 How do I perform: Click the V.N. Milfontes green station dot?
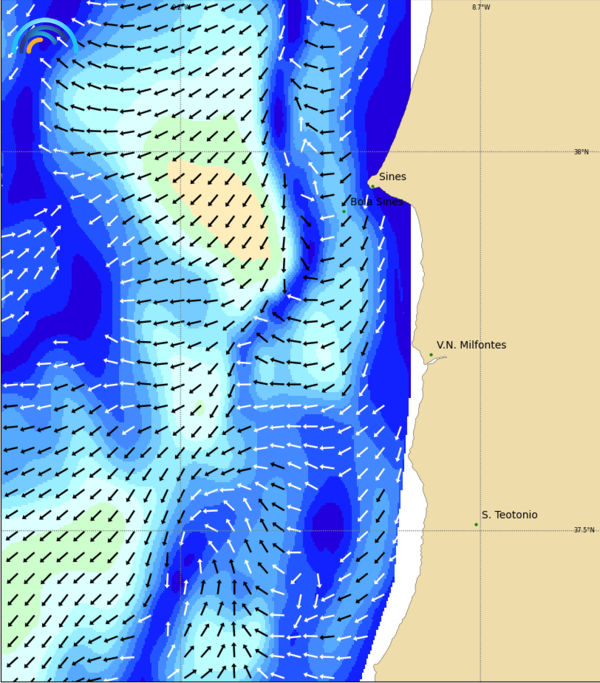click(431, 355)
